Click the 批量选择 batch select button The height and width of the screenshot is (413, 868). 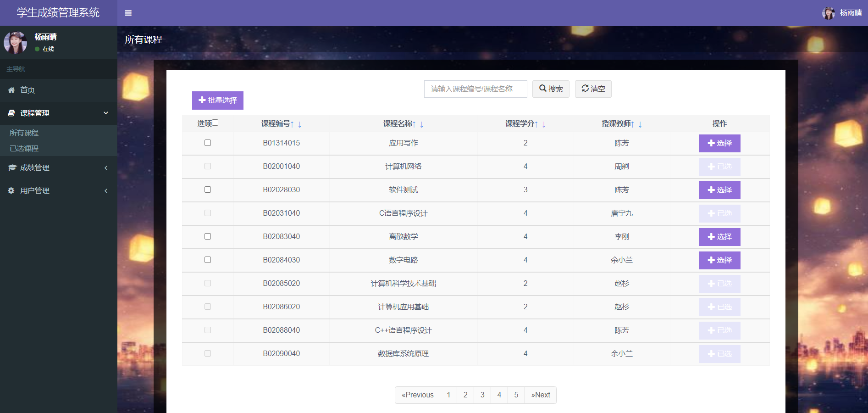217,100
